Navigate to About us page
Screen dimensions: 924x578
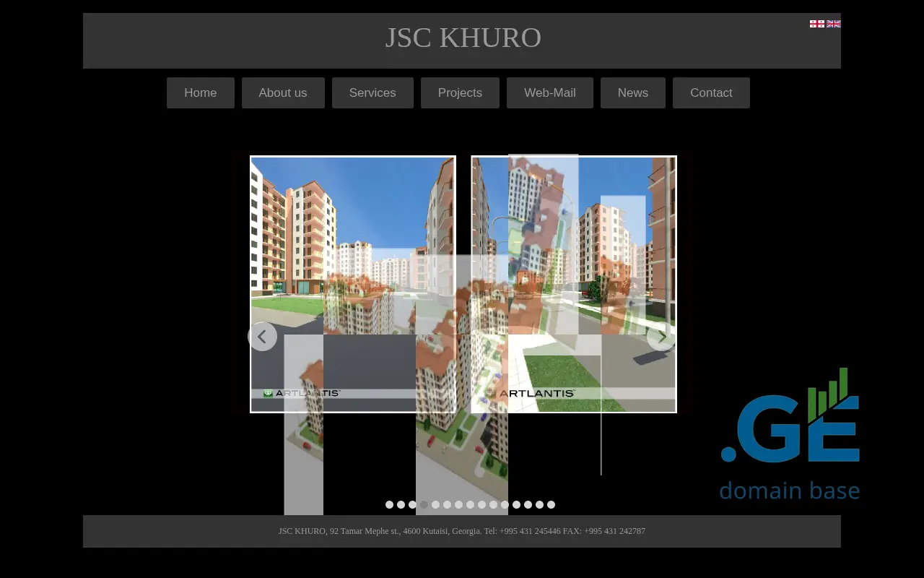point(283,93)
